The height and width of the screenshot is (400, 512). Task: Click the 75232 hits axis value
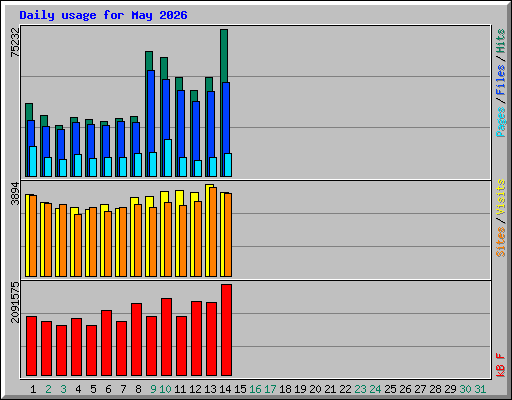[x=15, y=42]
